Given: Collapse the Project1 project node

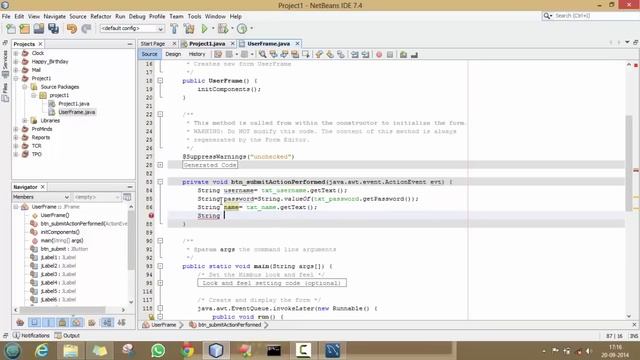Looking at the screenshot, I should (16, 78).
